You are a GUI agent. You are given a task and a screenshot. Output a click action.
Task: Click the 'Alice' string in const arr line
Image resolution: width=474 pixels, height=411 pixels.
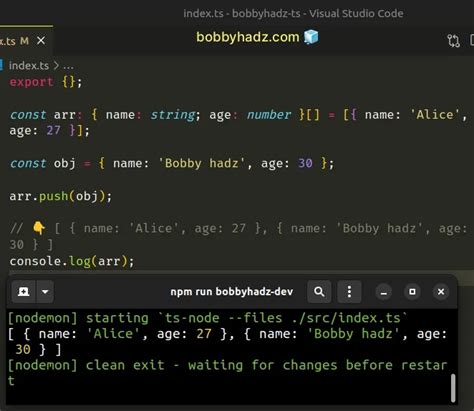(435, 115)
